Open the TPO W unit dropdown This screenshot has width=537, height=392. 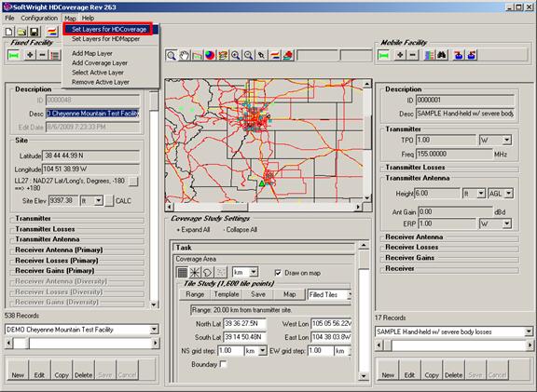[x=507, y=140]
